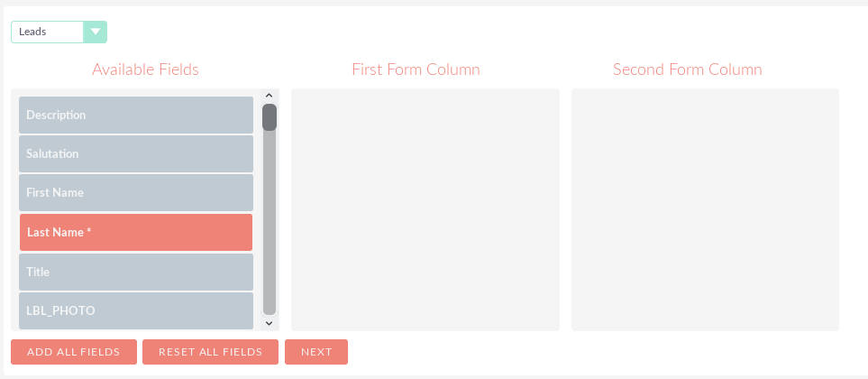Click the teal arrow on the Leads selector
The image size is (868, 379).
click(x=96, y=32)
